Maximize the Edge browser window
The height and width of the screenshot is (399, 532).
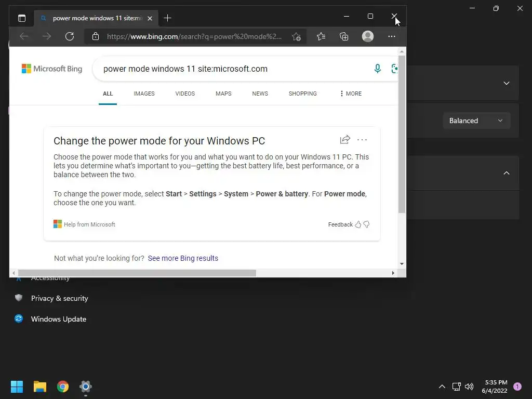370,16
